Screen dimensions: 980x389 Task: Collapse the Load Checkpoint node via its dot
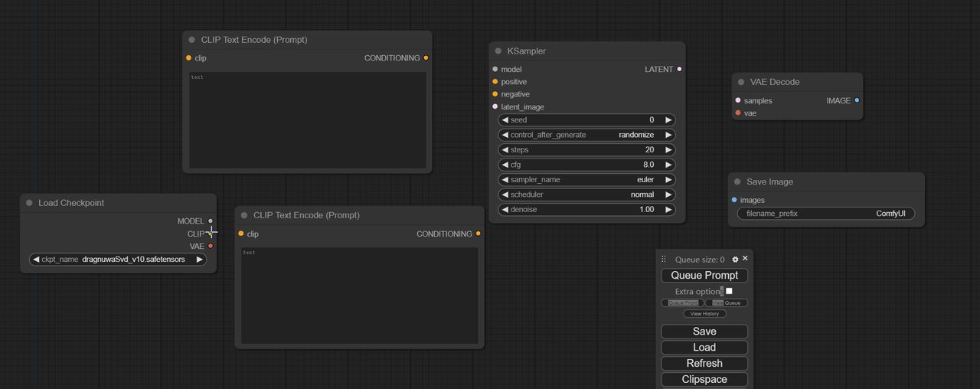click(x=29, y=203)
